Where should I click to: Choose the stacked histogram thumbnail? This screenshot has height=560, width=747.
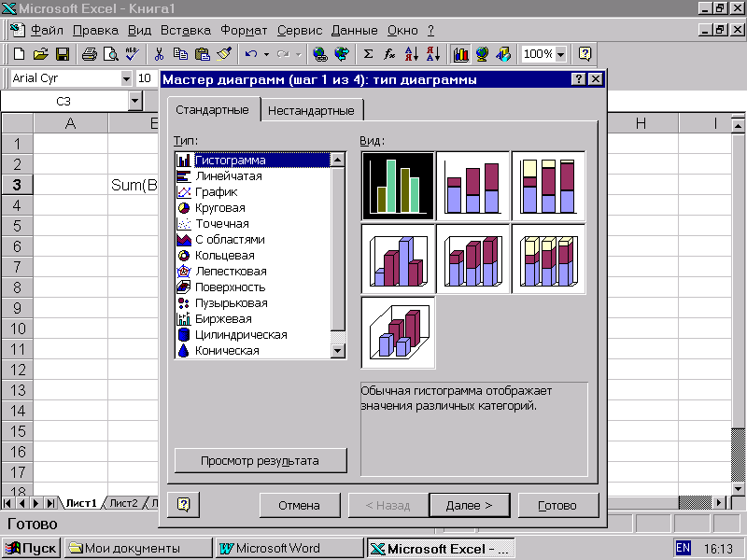point(472,186)
